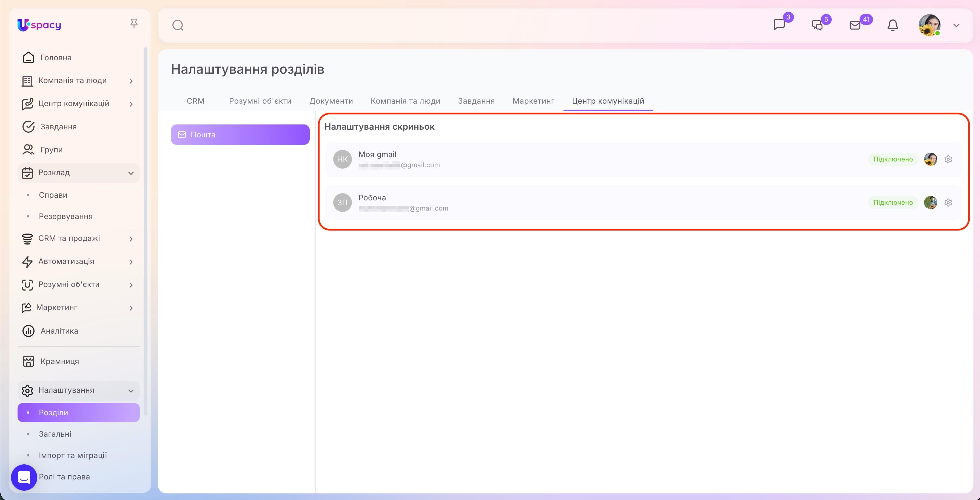980x500 pixels.
Task: Switch to the Завдання tab
Action: click(476, 101)
